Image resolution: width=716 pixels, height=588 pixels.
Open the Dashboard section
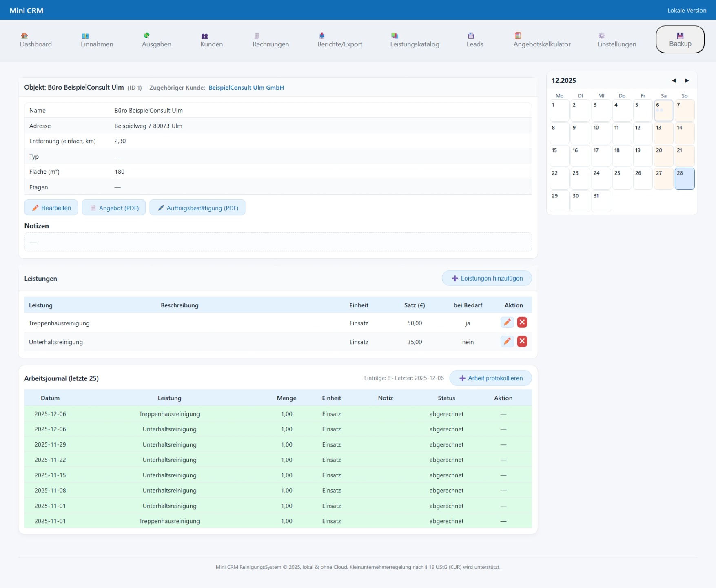click(36, 40)
